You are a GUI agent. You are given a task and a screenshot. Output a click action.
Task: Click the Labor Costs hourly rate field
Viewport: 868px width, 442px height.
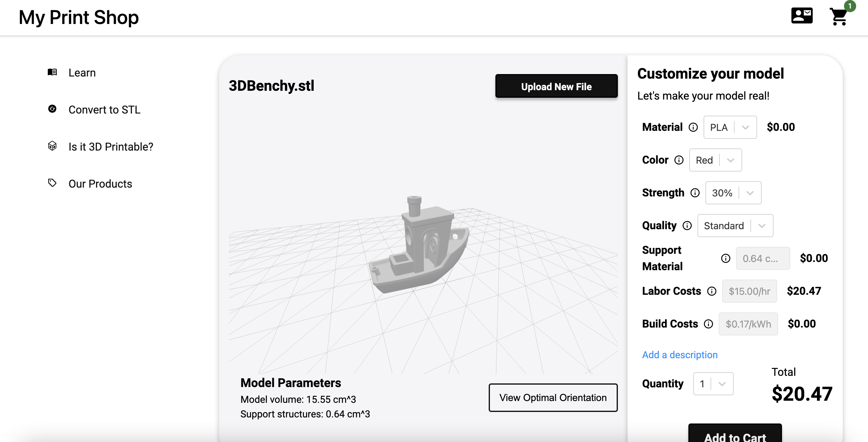749,291
